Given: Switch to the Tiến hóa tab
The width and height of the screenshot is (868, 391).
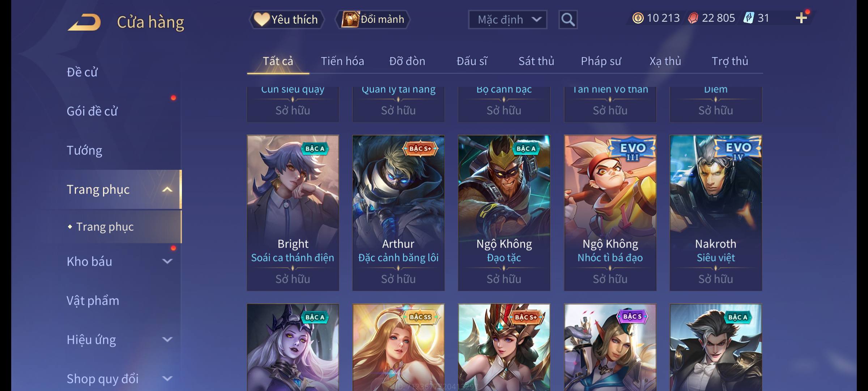Looking at the screenshot, I should (342, 61).
